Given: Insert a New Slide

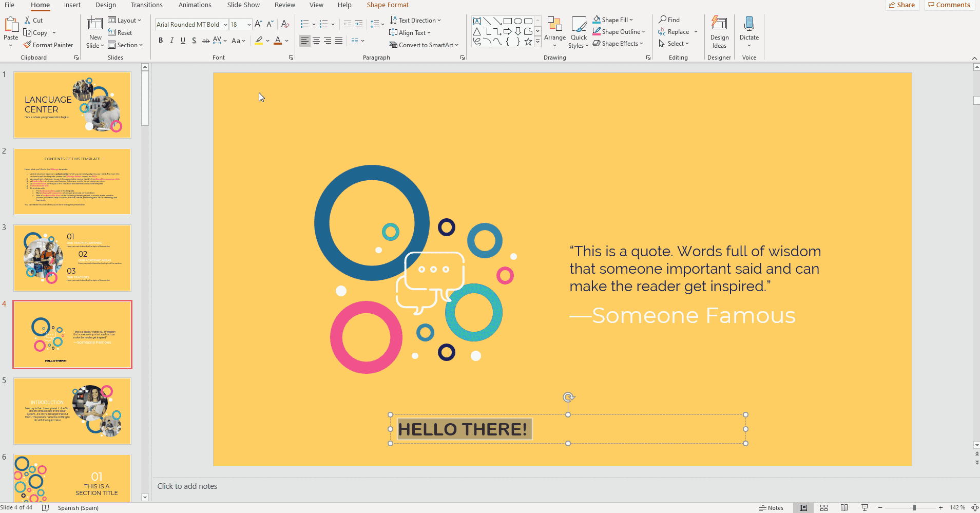Looking at the screenshot, I should point(95,24).
